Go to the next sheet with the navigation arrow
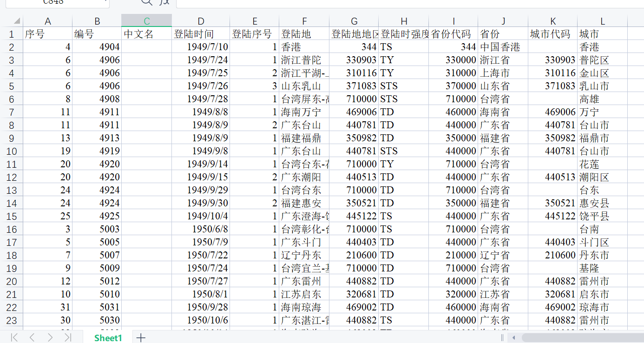Image resolution: width=644 pixels, height=343 pixels. click(x=50, y=337)
